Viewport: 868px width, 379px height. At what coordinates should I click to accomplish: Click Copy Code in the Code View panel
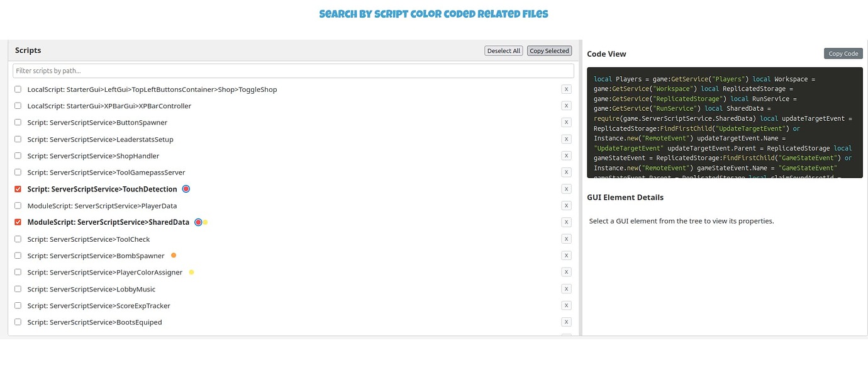pos(843,54)
